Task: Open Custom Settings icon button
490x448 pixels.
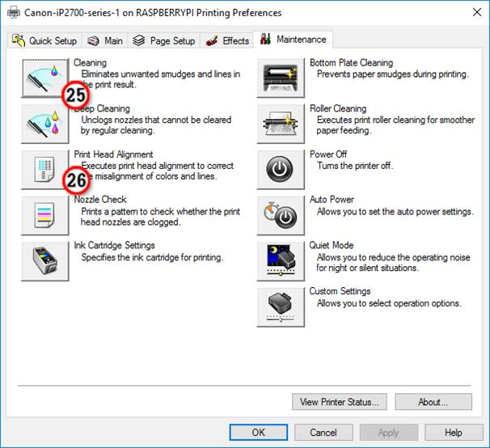Action: [x=281, y=307]
